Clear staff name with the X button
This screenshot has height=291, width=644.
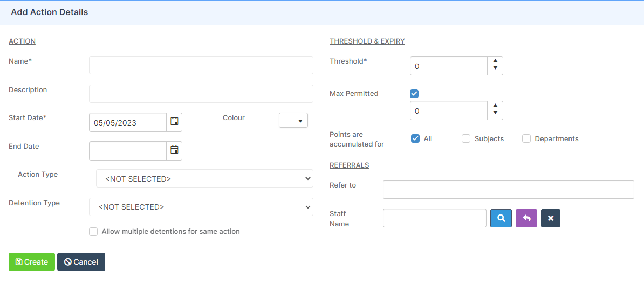click(551, 218)
